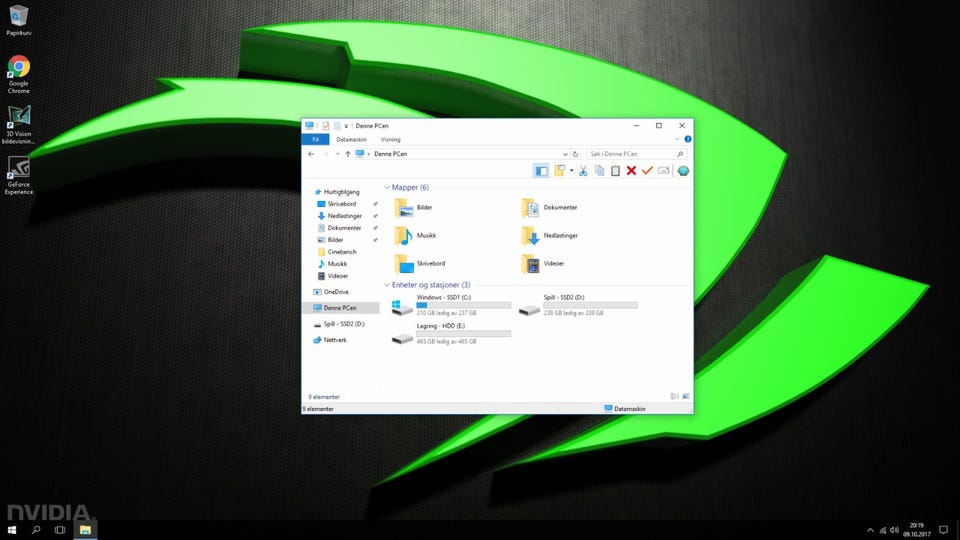The width and height of the screenshot is (960, 540).
Task: Select Denne PCen in the navigation pane
Action: click(341, 308)
